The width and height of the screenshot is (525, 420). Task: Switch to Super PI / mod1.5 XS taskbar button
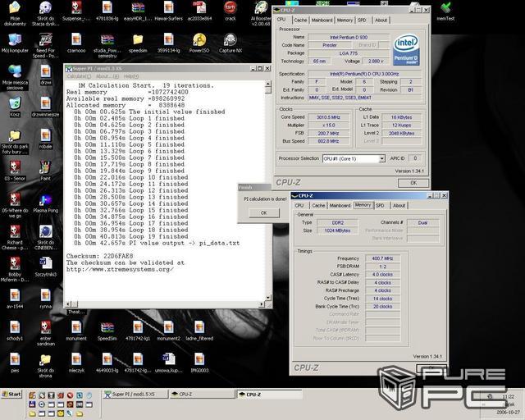click(x=135, y=395)
